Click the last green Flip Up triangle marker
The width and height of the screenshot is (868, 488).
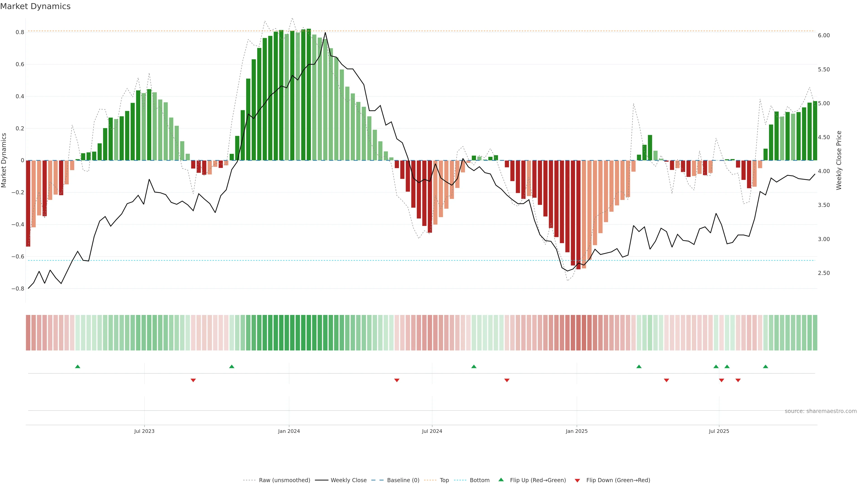765,366
